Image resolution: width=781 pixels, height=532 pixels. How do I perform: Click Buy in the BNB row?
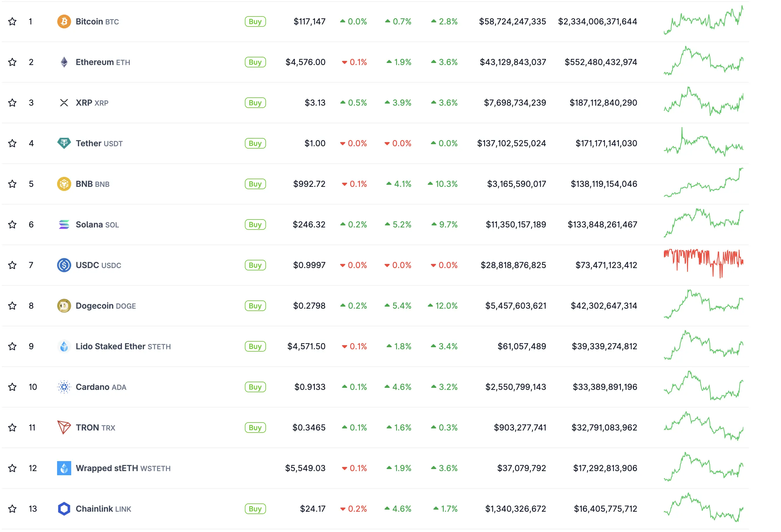(255, 184)
